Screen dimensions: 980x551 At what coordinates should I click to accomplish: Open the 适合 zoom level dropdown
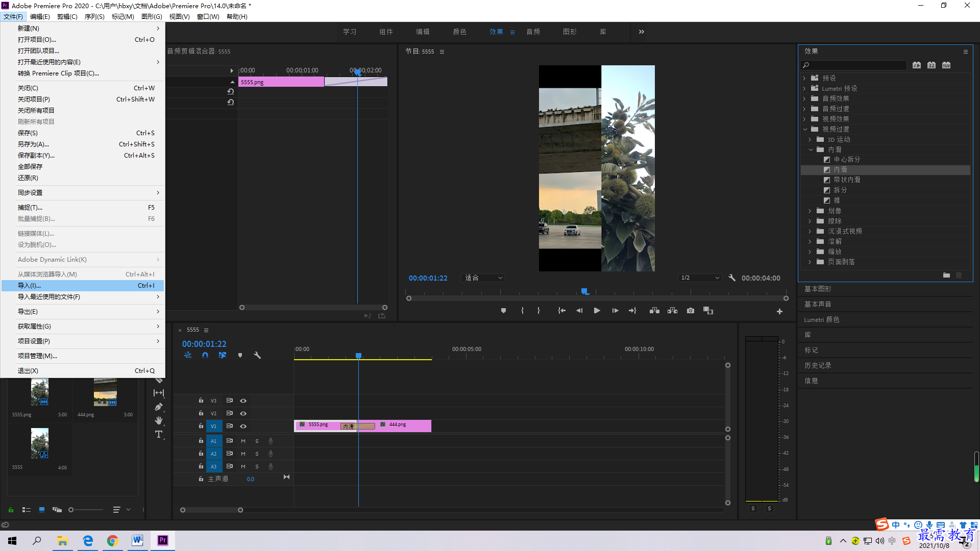click(x=483, y=278)
